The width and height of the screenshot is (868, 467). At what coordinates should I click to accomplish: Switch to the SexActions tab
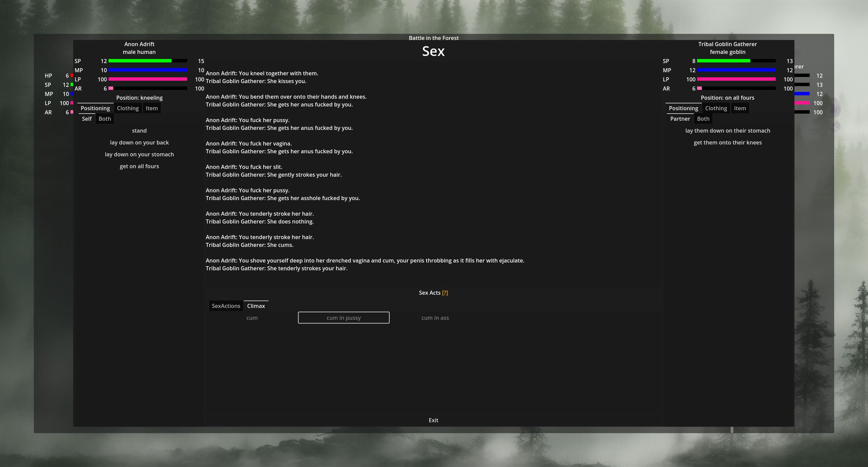(226, 306)
